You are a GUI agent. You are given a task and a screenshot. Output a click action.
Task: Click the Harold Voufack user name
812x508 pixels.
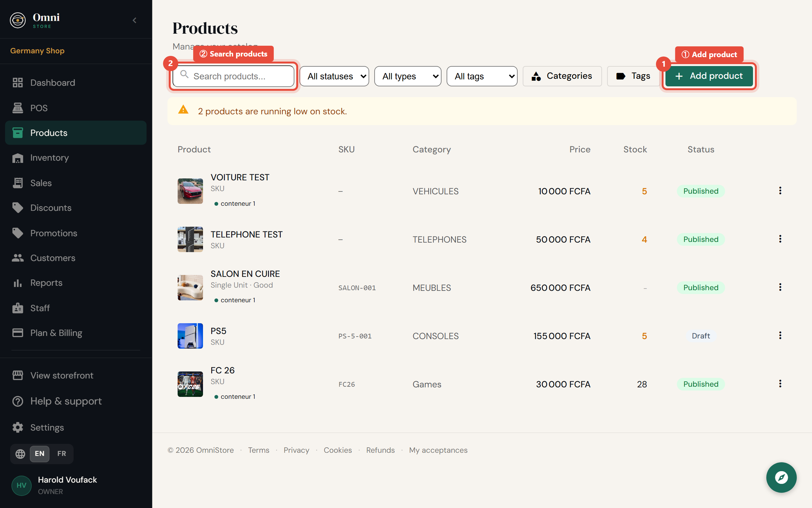[68, 480]
